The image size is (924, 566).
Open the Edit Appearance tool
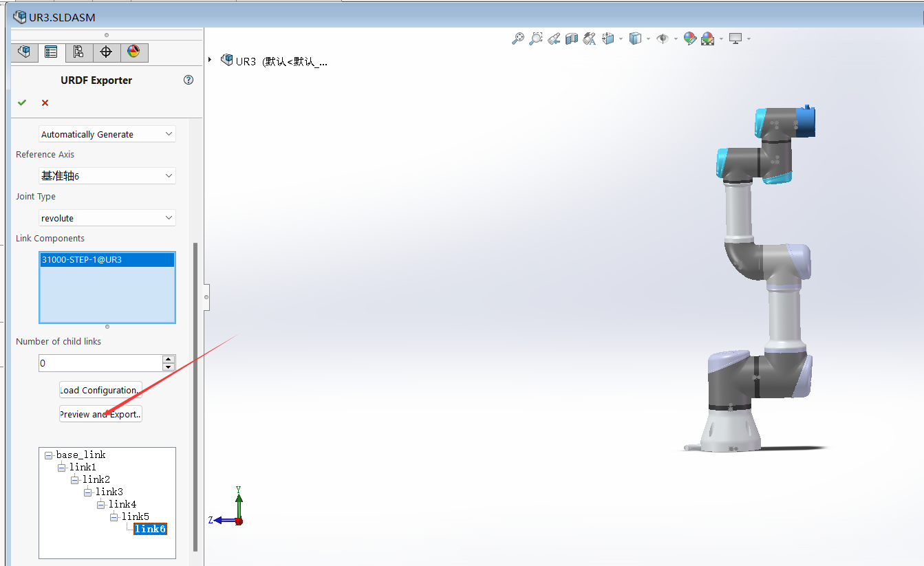pyautogui.click(x=690, y=39)
